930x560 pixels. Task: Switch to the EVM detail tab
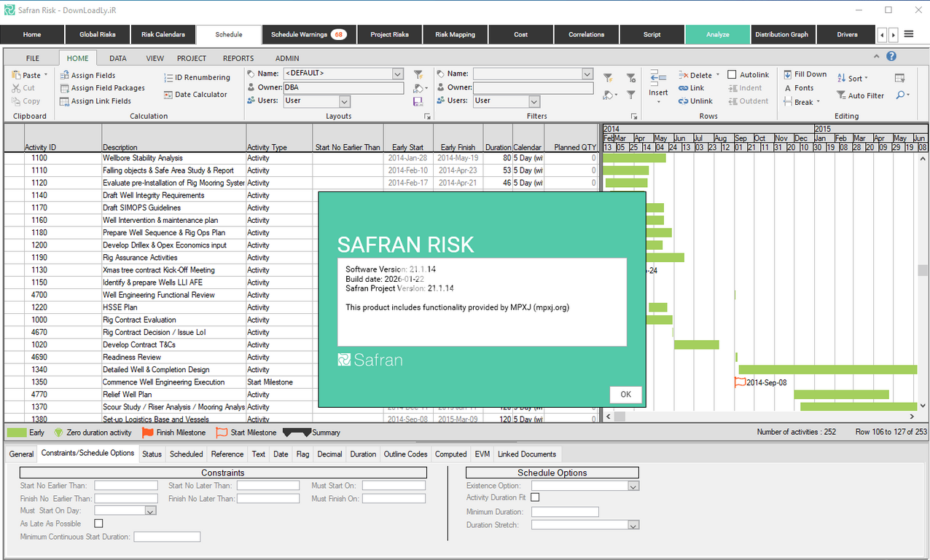482,454
